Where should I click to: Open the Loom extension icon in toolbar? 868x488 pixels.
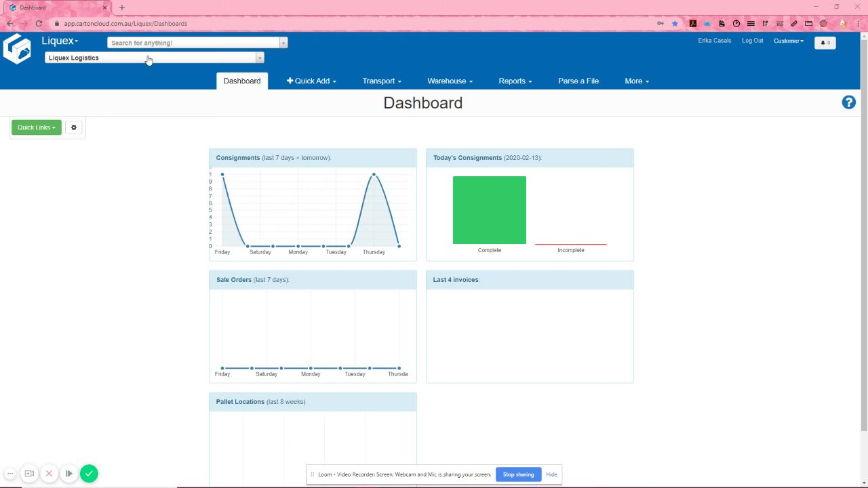(823, 24)
